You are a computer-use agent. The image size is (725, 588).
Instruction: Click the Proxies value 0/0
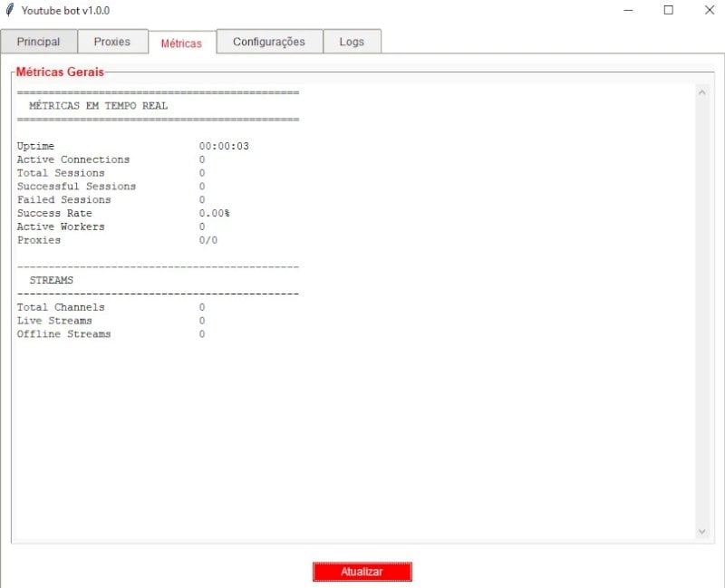pos(208,240)
